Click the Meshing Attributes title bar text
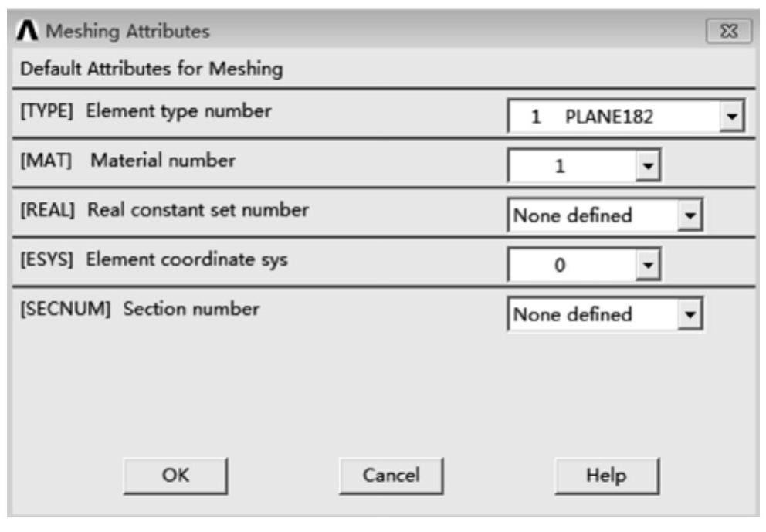 pos(128,32)
